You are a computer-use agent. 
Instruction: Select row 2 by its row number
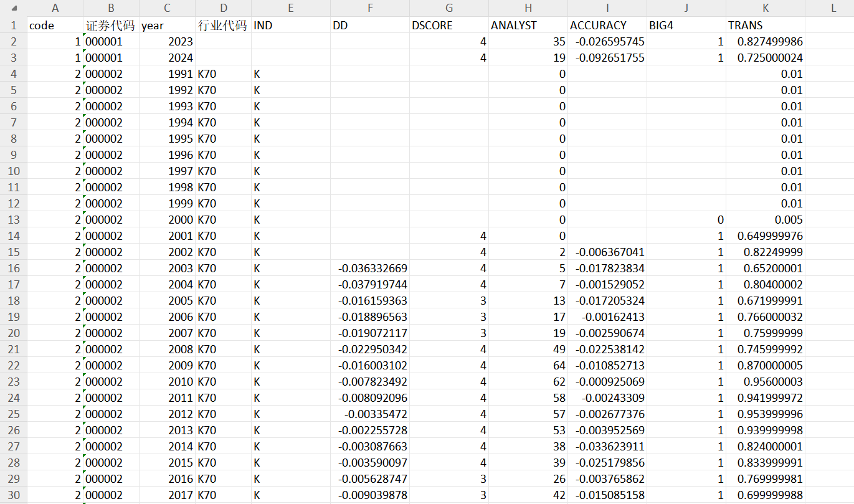pos(13,42)
